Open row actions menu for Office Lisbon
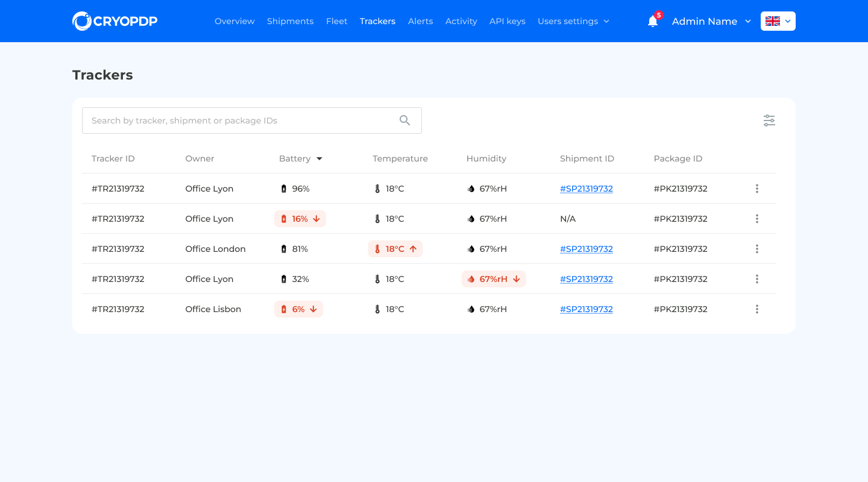The width and height of the screenshot is (868, 482). [x=757, y=309]
